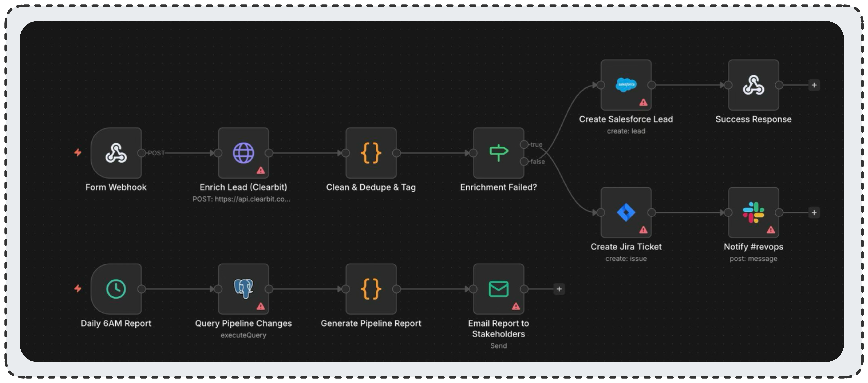Click the Daily 6AM Report schedule node
This screenshot has width=868, height=383.
click(x=116, y=289)
